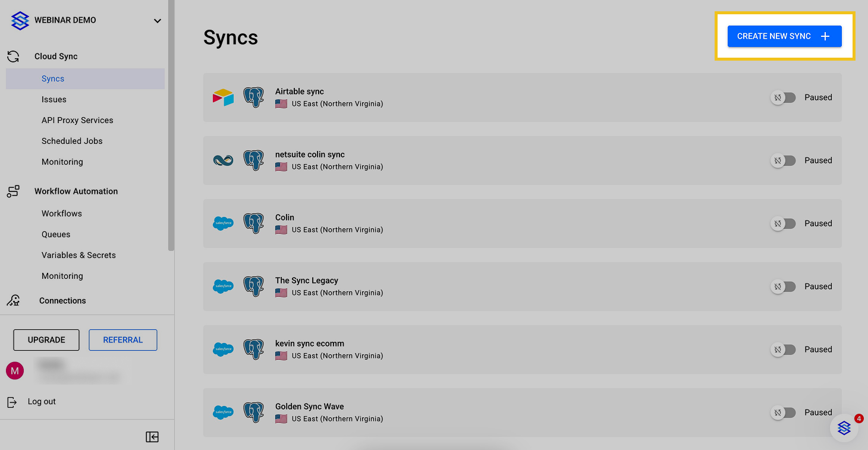This screenshot has width=868, height=450.
Task: Expand the WEBINAR DEMO workspace dropdown
Action: click(x=157, y=21)
